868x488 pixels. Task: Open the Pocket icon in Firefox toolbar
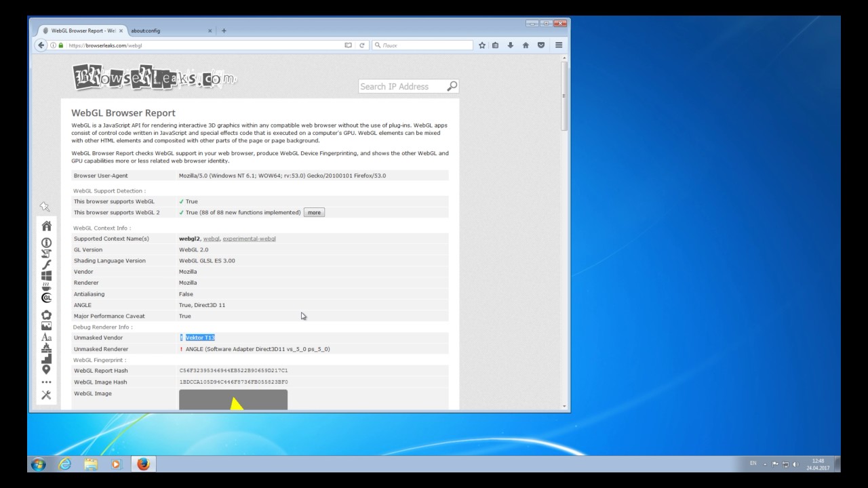pyautogui.click(x=540, y=45)
